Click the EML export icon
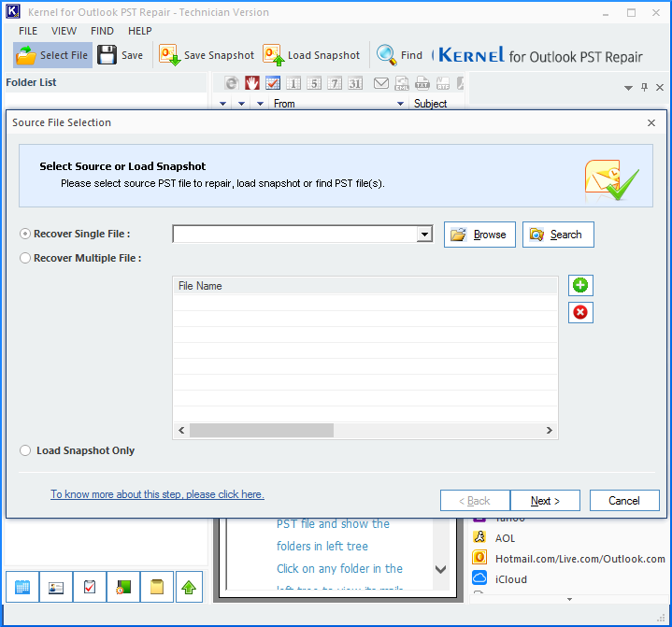 [402, 83]
